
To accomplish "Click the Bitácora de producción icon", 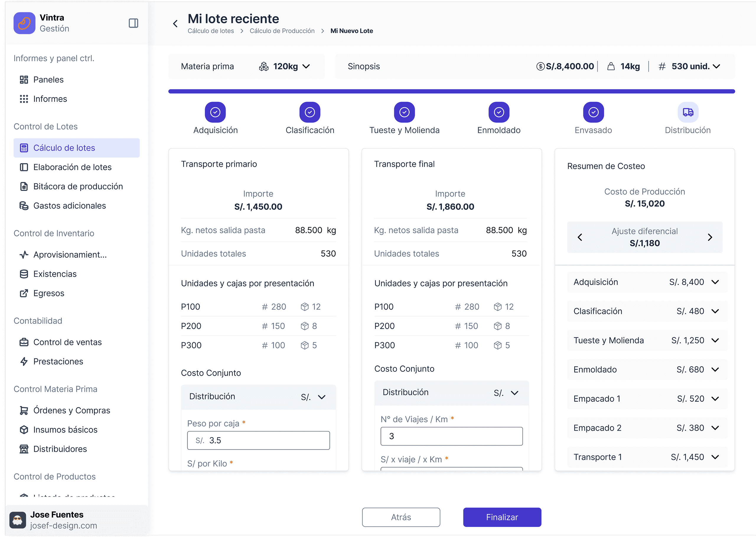I will point(24,186).
